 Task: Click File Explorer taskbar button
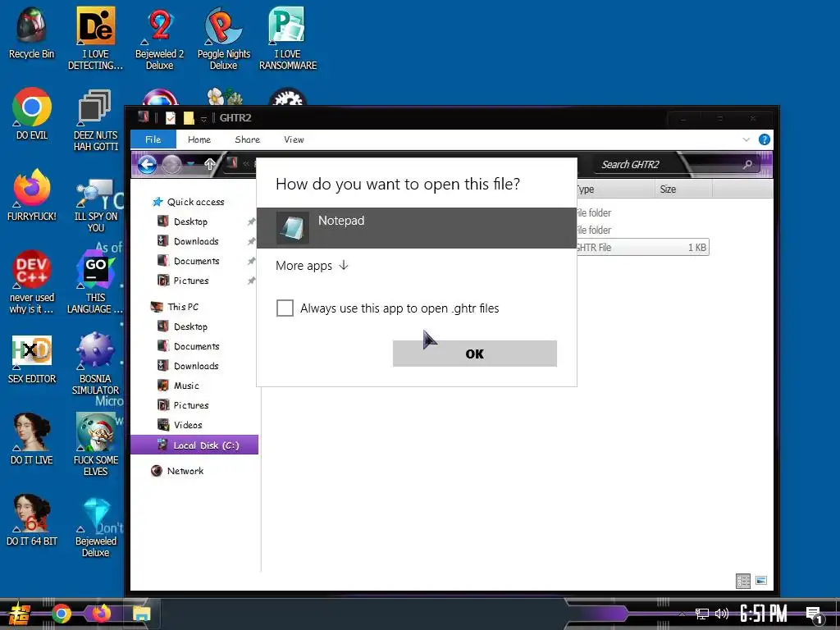(x=141, y=614)
